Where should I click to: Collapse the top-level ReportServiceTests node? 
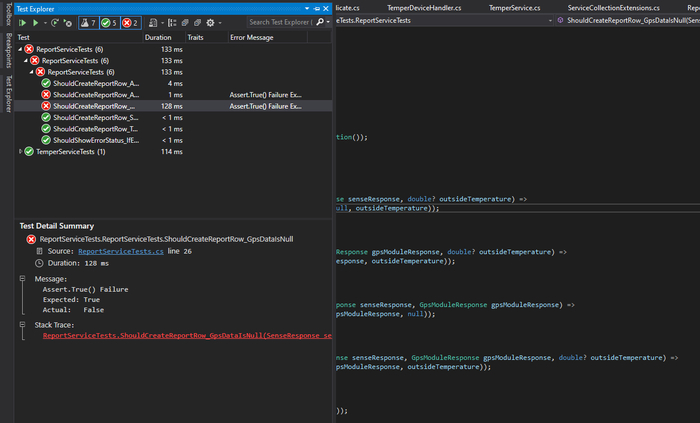coord(21,49)
